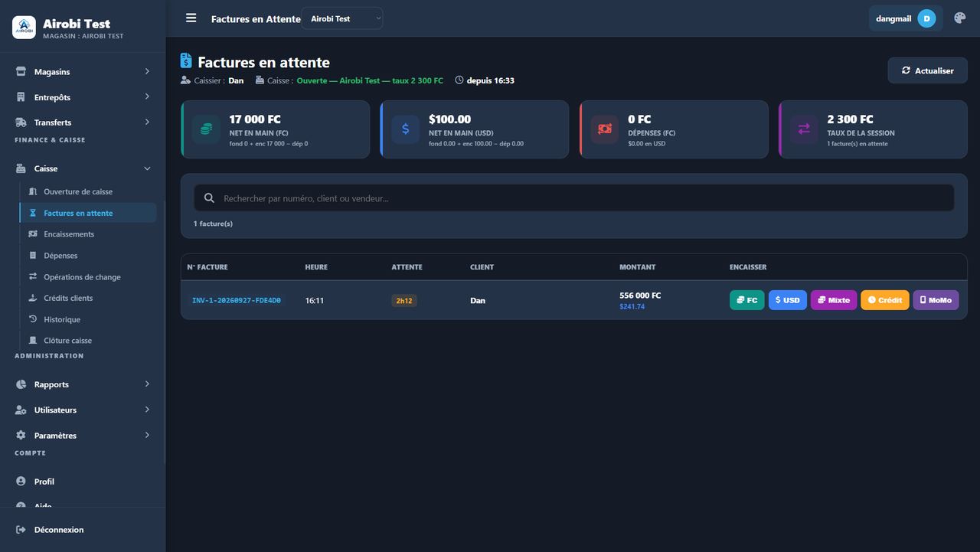Click the Entrepôts building icon
Screen dimensions: 980x552
pos(21,97)
